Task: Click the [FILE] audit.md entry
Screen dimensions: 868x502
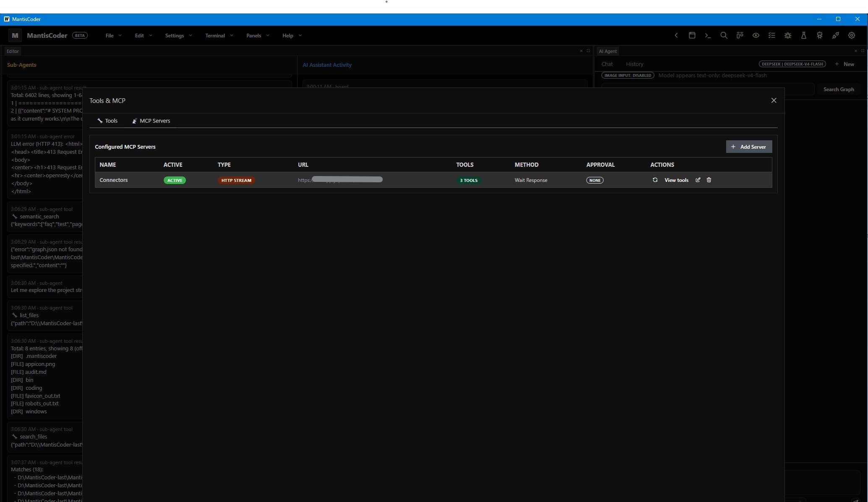Action: click(29, 372)
